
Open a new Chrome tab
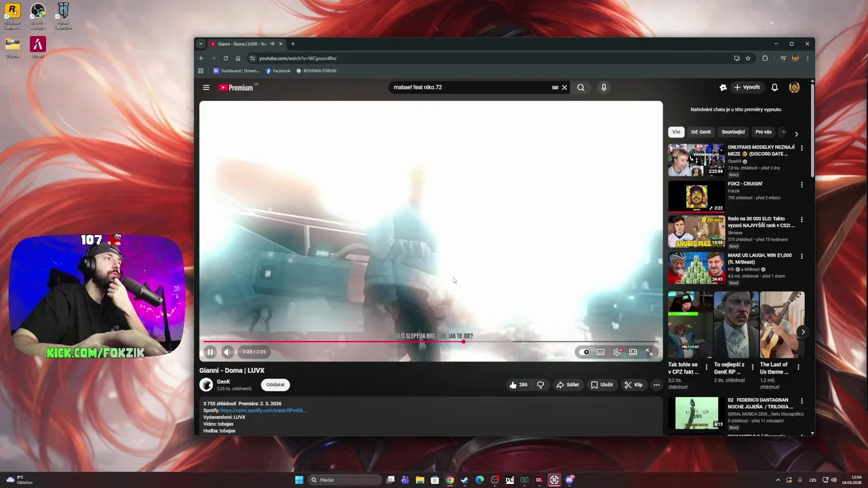[293, 44]
